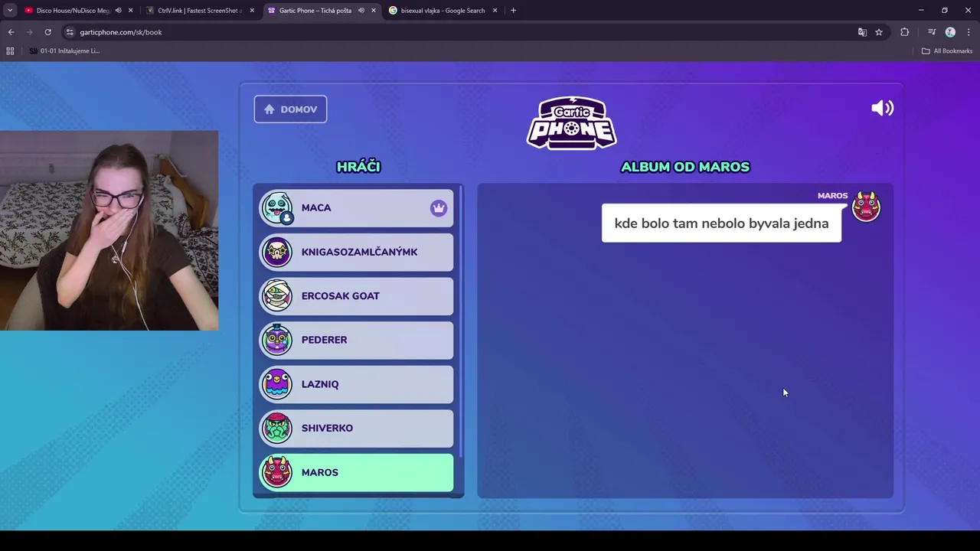
Task: View site information icon in address bar
Action: (70, 32)
